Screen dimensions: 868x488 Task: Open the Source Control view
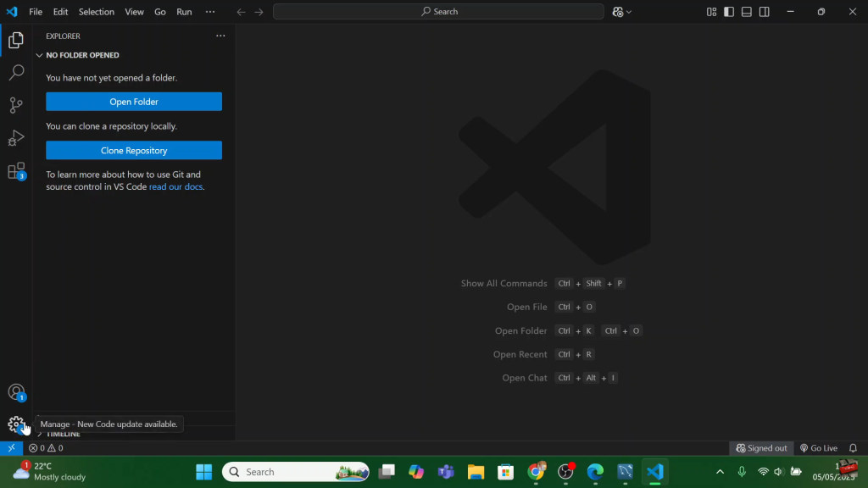click(16, 105)
